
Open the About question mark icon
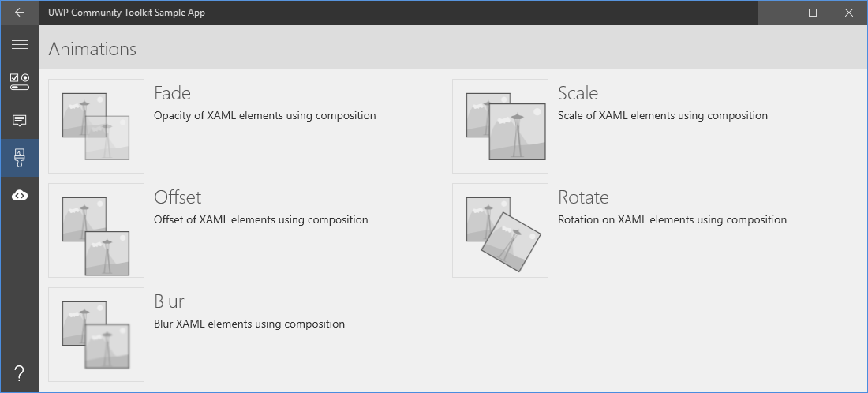(x=20, y=373)
